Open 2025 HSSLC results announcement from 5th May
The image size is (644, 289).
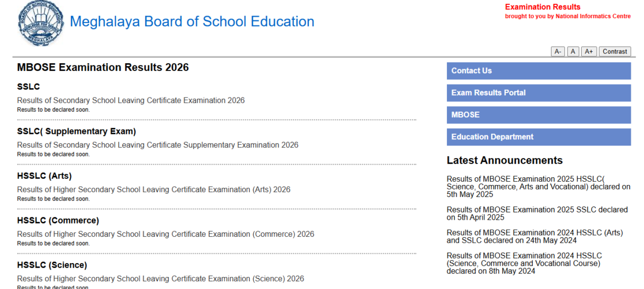[x=538, y=187]
